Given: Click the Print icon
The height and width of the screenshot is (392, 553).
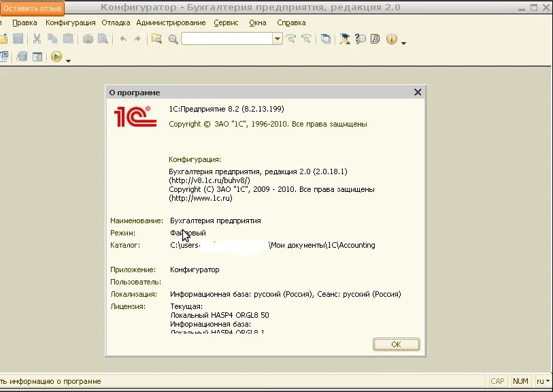Looking at the screenshot, I should point(88,39).
